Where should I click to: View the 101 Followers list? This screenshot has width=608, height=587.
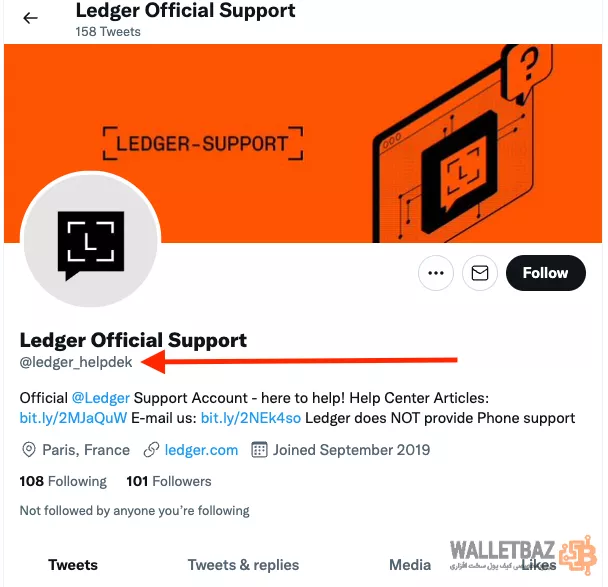[x=169, y=481]
